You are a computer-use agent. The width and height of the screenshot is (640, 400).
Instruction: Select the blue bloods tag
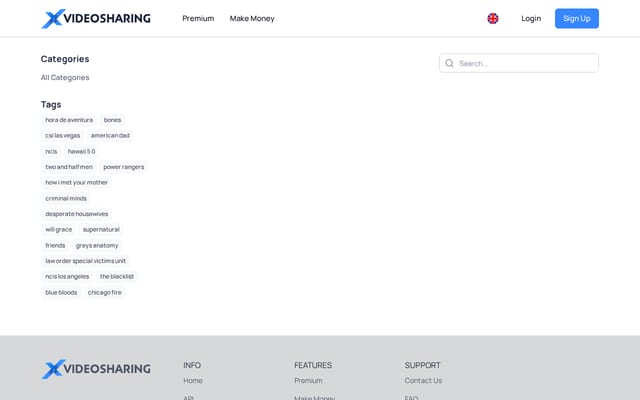[x=61, y=293]
